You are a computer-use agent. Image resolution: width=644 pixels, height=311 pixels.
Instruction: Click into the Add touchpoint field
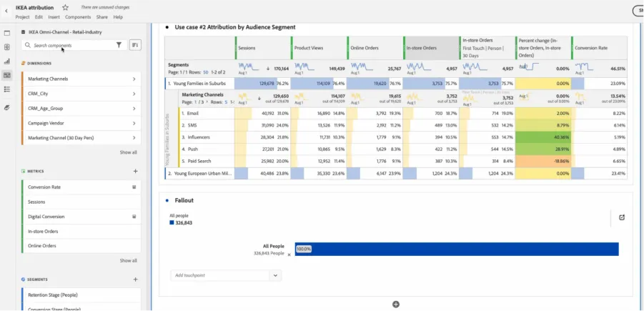(221, 275)
